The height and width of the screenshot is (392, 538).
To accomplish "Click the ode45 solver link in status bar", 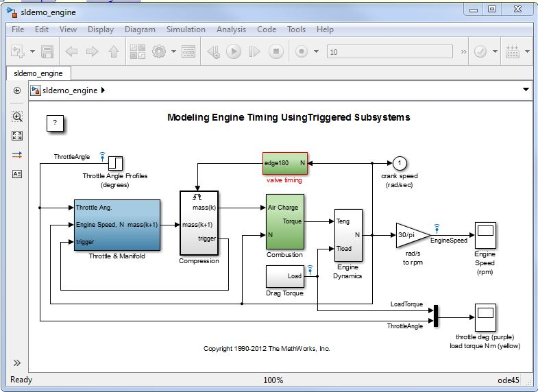I will point(509,380).
